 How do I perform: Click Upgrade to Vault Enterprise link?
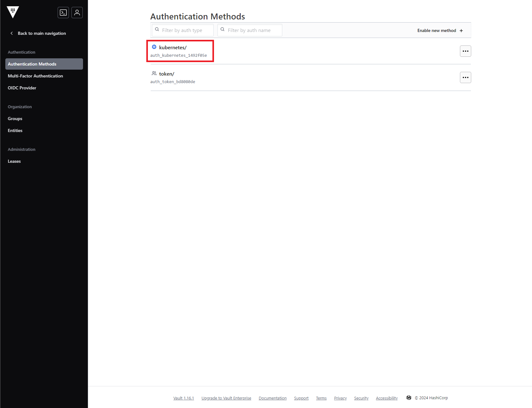(226, 398)
